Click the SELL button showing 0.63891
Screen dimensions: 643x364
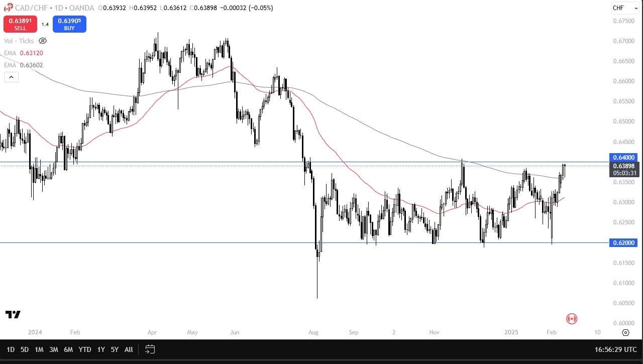[x=20, y=24]
